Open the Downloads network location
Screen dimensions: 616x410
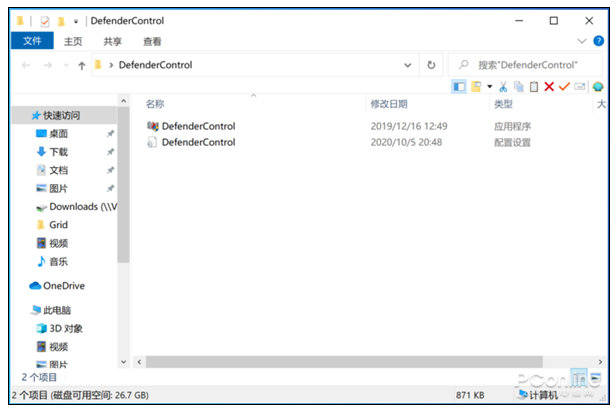coord(83,207)
